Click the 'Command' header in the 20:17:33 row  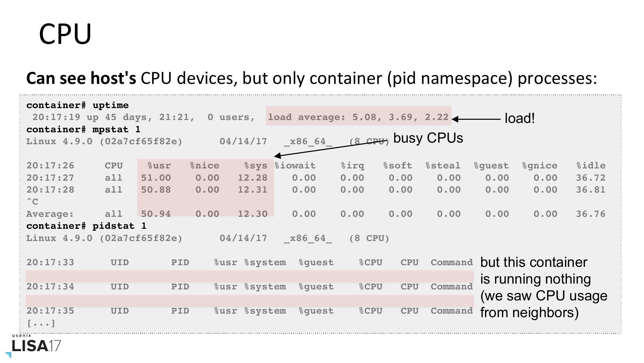(452, 262)
